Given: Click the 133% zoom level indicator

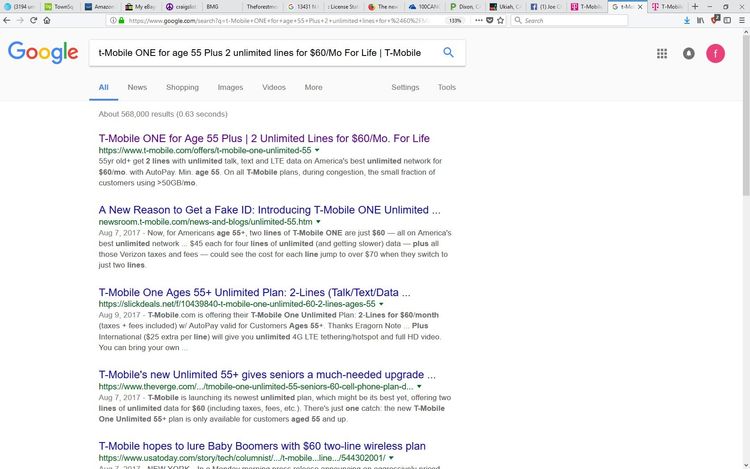Looking at the screenshot, I should 455,21.
